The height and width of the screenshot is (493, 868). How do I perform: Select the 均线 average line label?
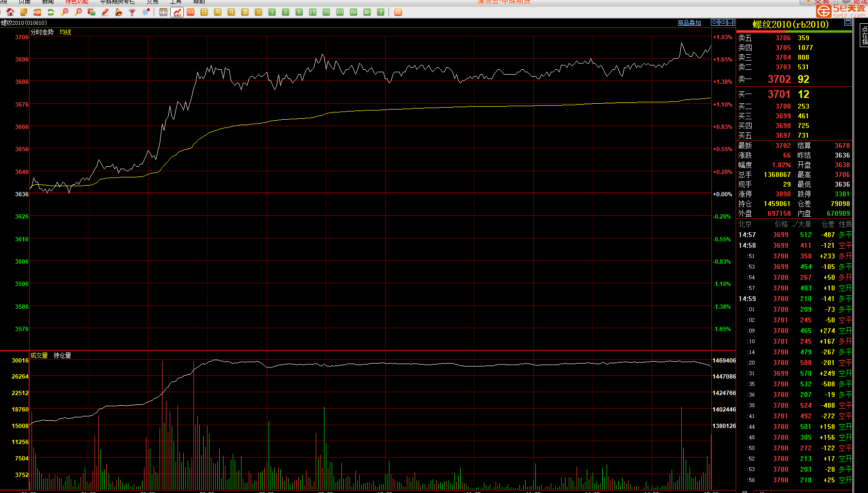coord(65,32)
